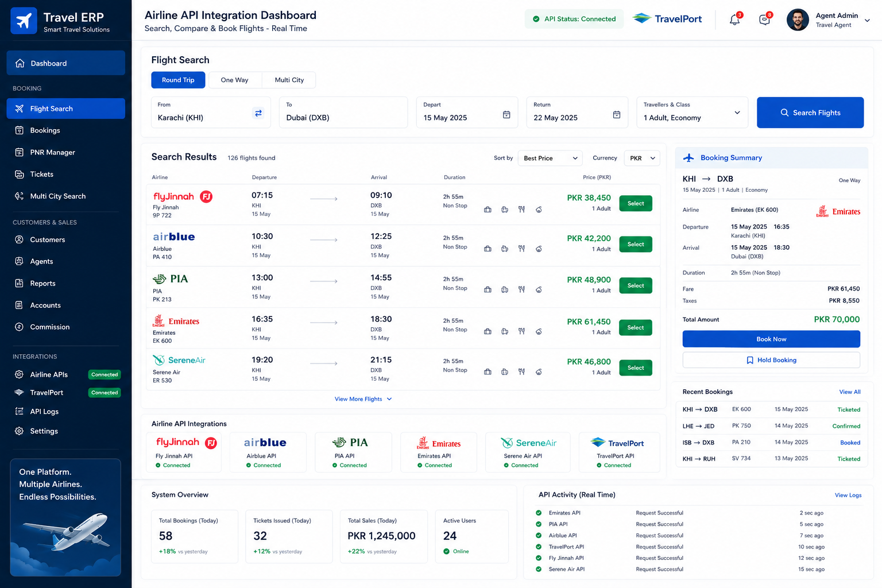Image resolution: width=882 pixels, height=588 pixels.
Task: Click the Customers sidebar icon
Action: [x=19, y=239]
